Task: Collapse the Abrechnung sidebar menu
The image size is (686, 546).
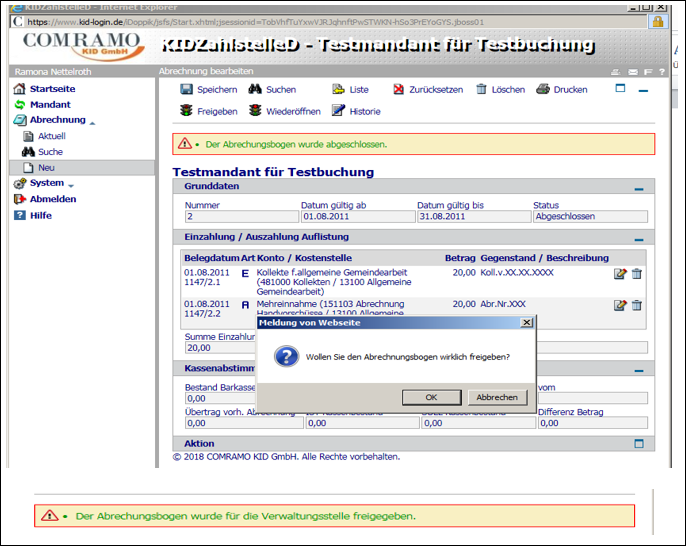Action: pos(58,120)
